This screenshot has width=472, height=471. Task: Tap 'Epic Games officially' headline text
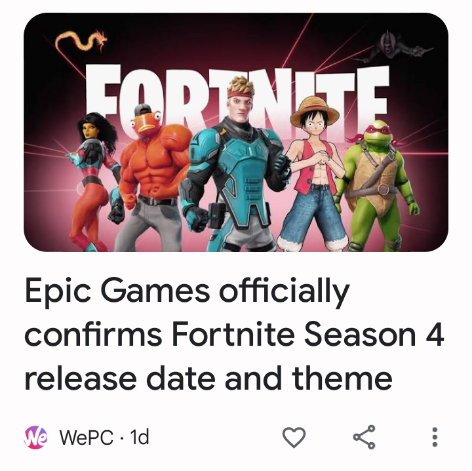coord(187,292)
